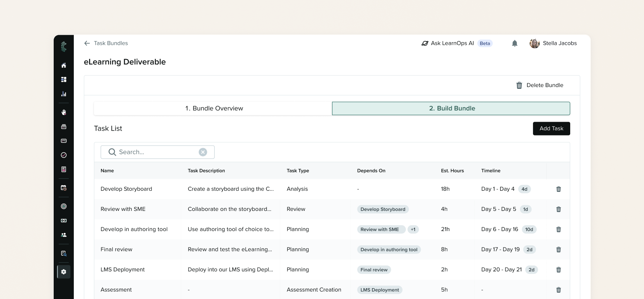644x299 pixels.
Task: Open the money budget icon in sidebar
Action: click(x=64, y=221)
